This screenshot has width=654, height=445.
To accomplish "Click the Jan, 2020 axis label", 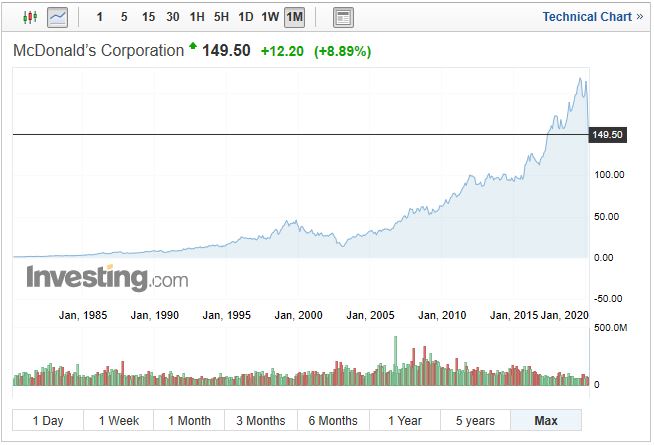I will click(x=564, y=315).
